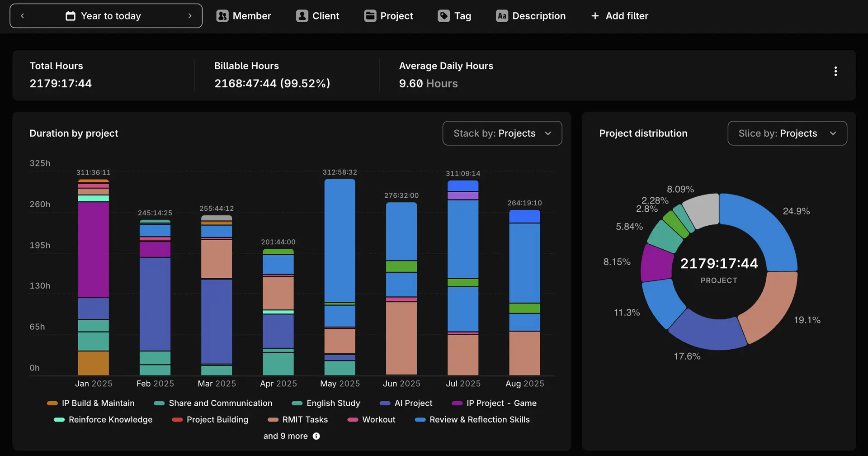868x456 pixels.
Task: Open the three-dot options menu in summary
Action: click(x=835, y=71)
